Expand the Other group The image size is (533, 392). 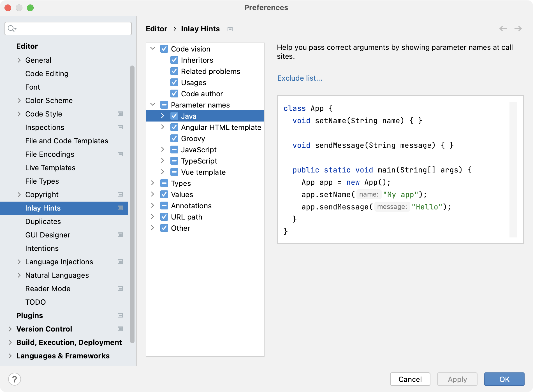pos(153,228)
